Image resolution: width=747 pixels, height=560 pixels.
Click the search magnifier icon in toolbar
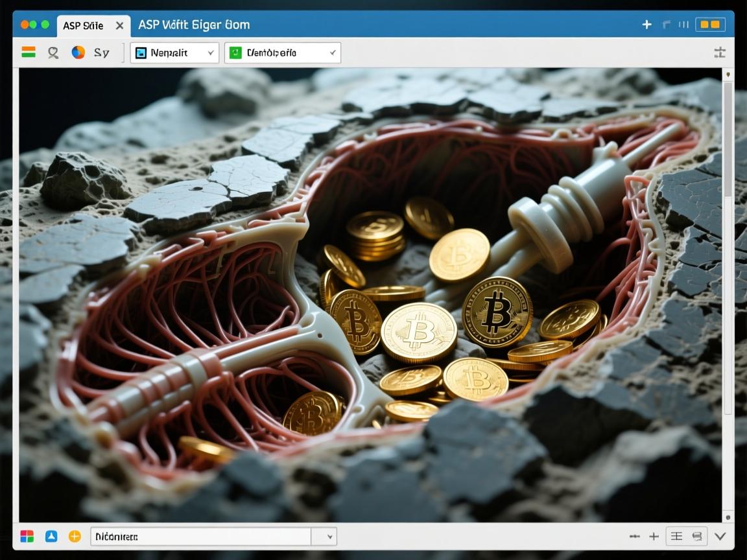[53, 52]
